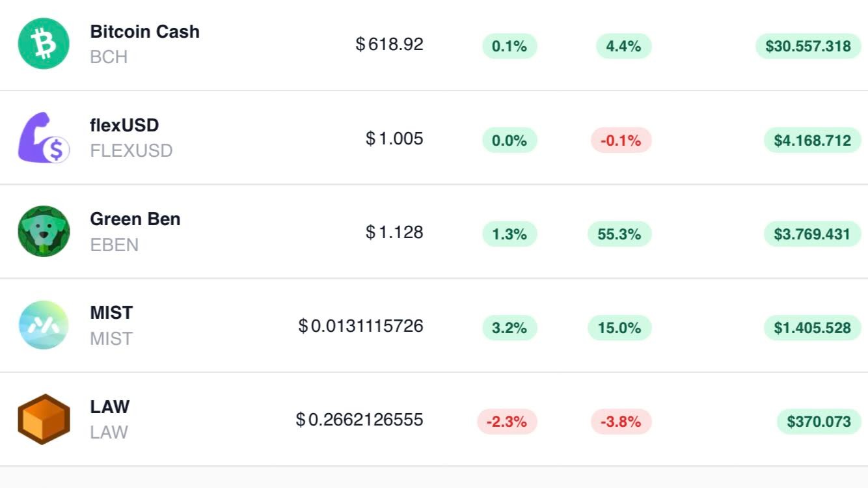Click the $0.0131115726 MIST price
This screenshot has width=868, height=488.
(360, 325)
